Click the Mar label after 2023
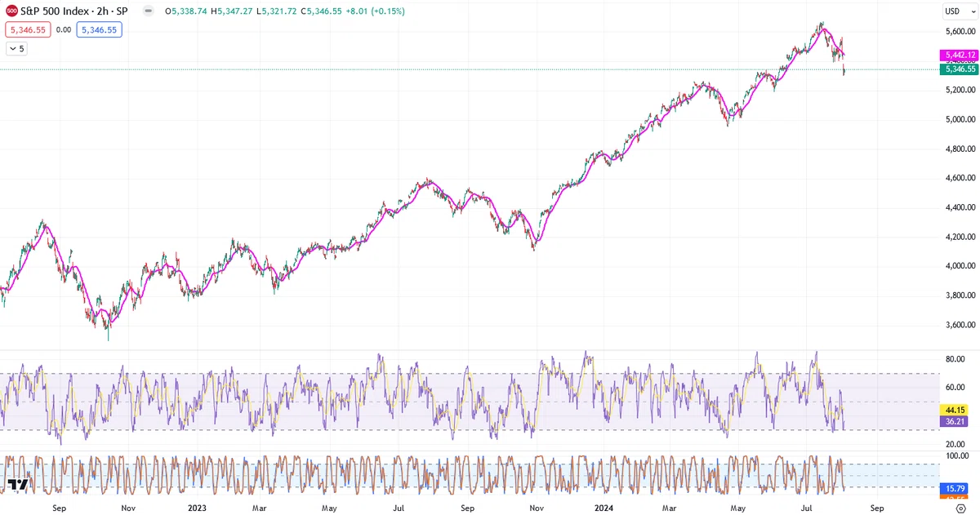 259,508
